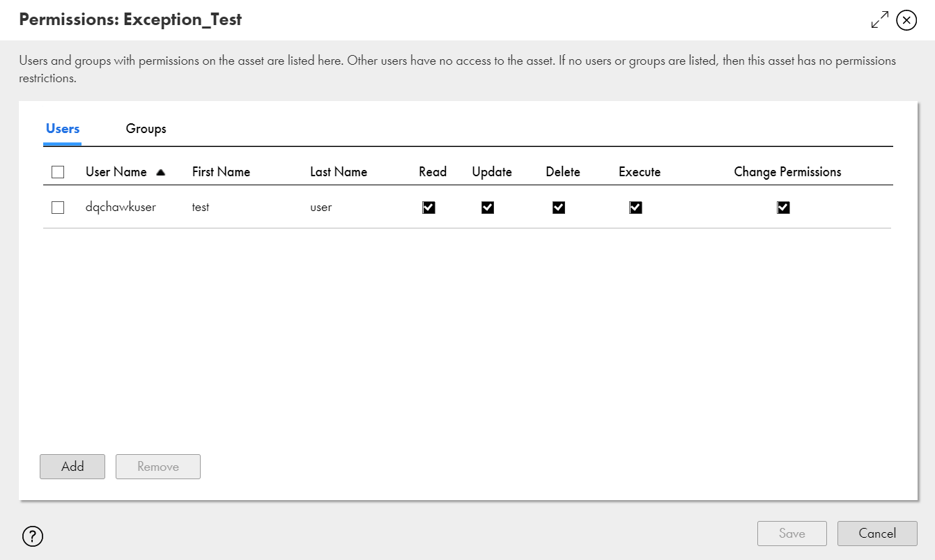Image resolution: width=935 pixels, height=560 pixels.
Task: Save the permission changes
Action: click(791, 534)
